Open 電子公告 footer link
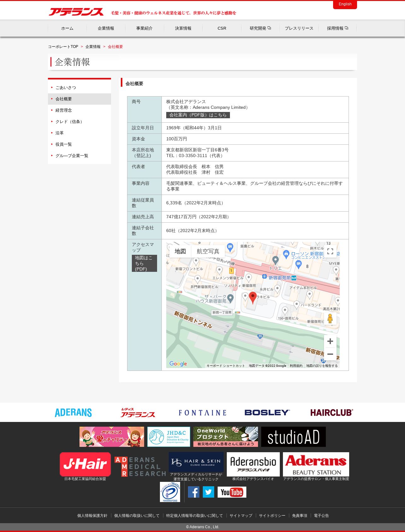 (x=321, y=516)
